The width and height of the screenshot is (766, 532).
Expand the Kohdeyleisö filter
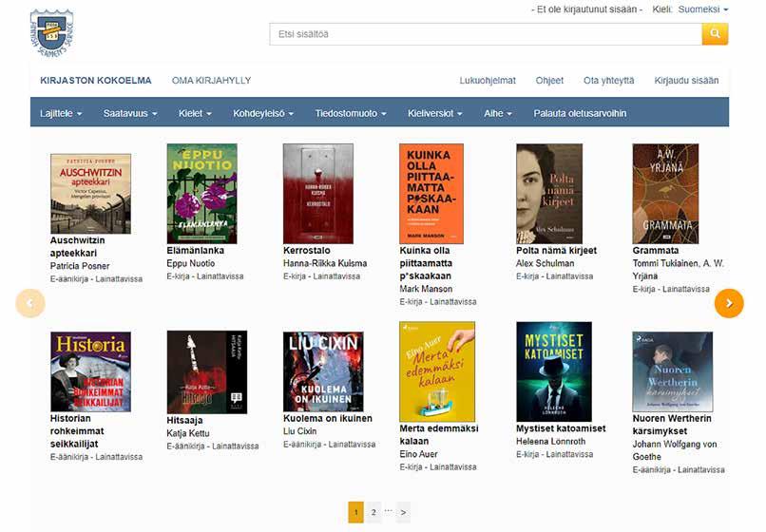pos(263,113)
